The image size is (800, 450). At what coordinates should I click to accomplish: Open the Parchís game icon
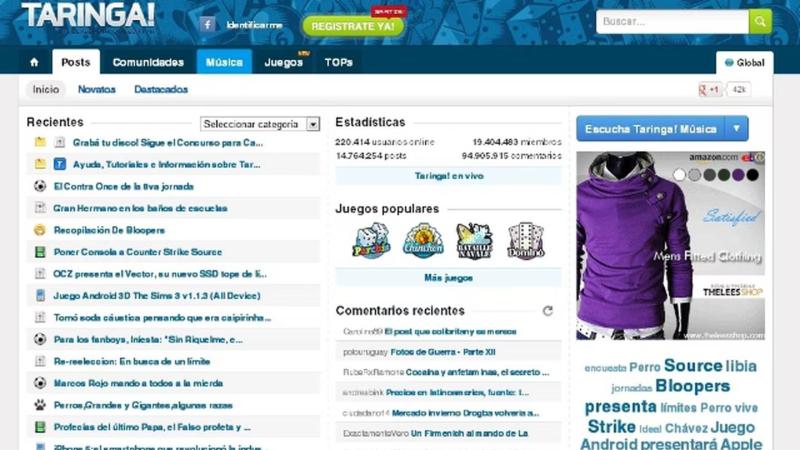tap(370, 241)
